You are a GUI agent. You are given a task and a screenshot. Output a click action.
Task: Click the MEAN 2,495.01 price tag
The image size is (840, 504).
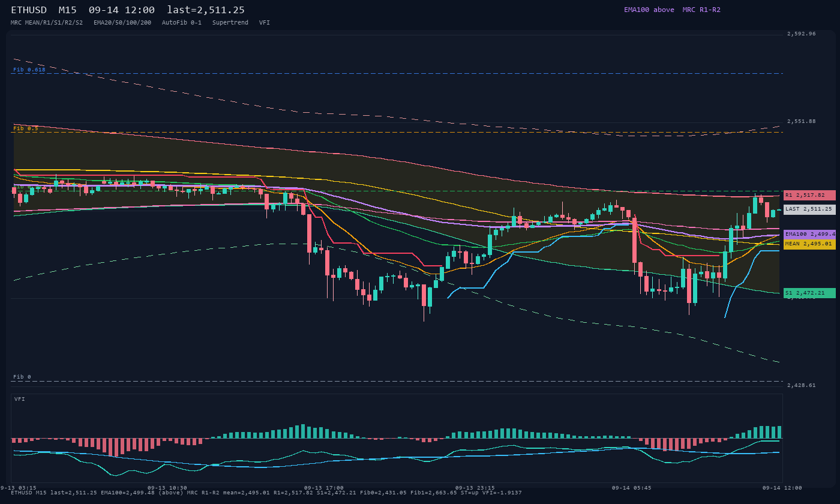(809, 244)
